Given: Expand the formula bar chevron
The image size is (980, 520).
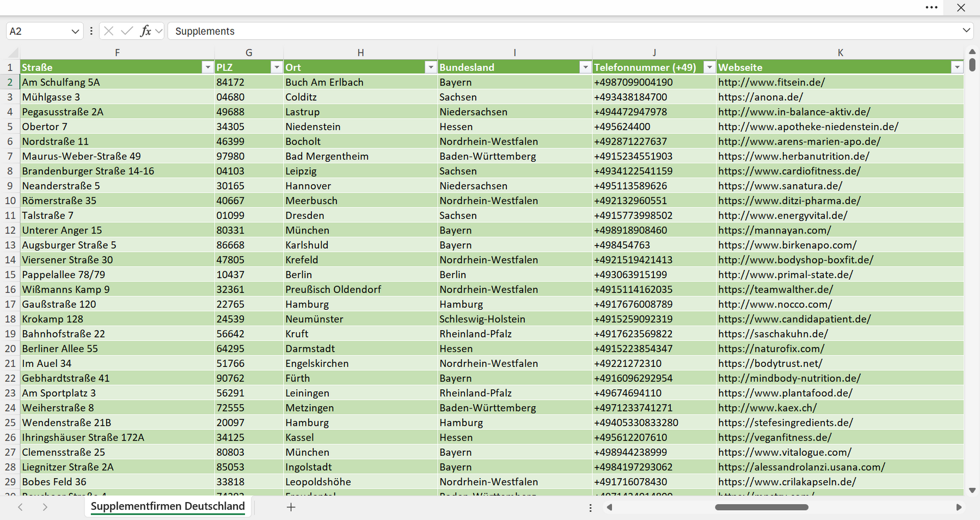Looking at the screenshot, I should 966,30.
